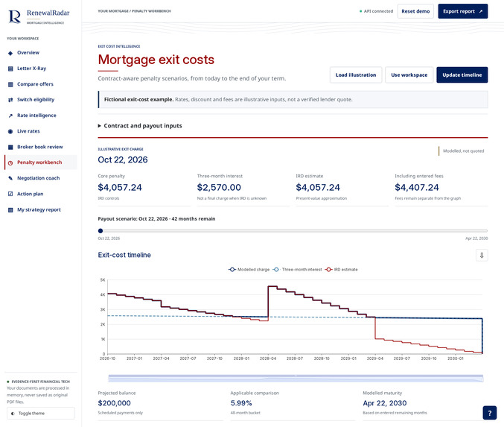Click Update timeline button
This screenshot has width=504, height=427.
[x=462, y=75]
